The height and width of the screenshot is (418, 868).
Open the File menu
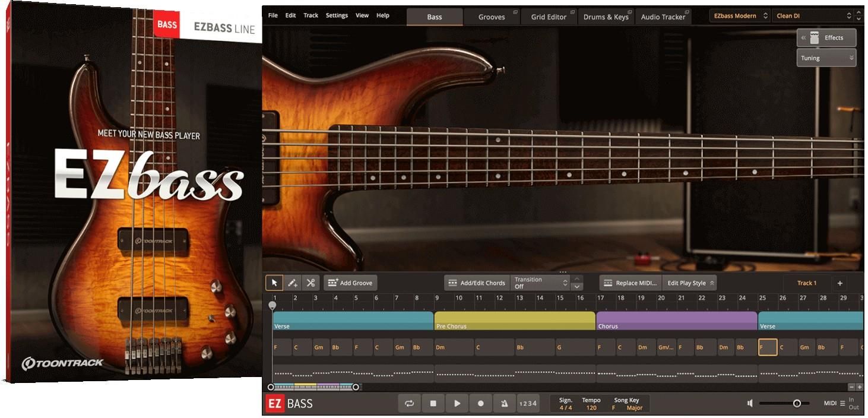click(273, 15)
